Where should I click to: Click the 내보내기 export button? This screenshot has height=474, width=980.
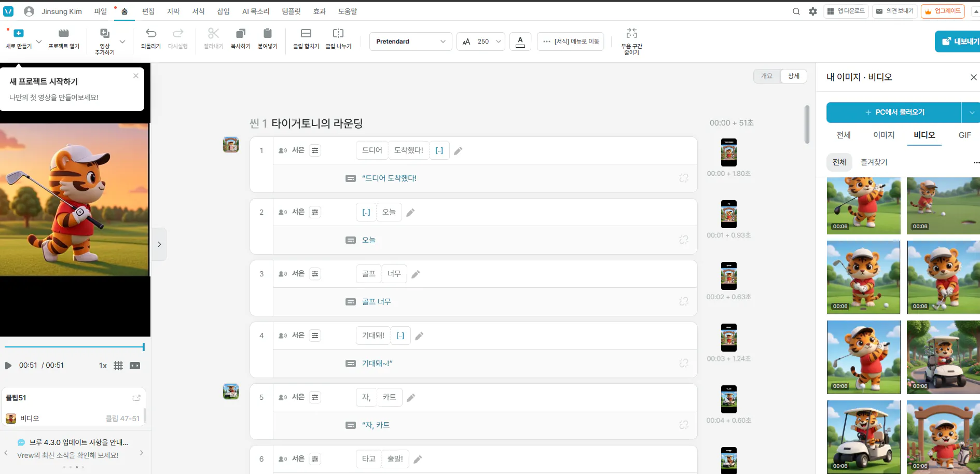click(958, 41)
